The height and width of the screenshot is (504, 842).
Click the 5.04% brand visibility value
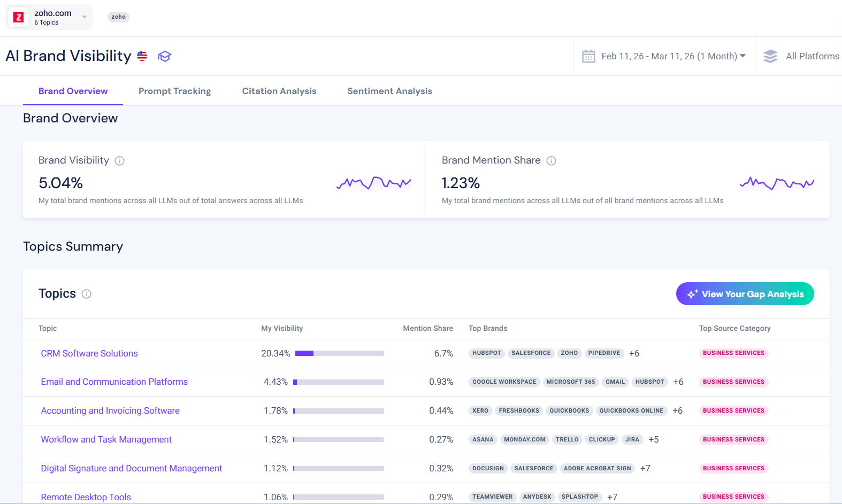click(x=60, y=183)
